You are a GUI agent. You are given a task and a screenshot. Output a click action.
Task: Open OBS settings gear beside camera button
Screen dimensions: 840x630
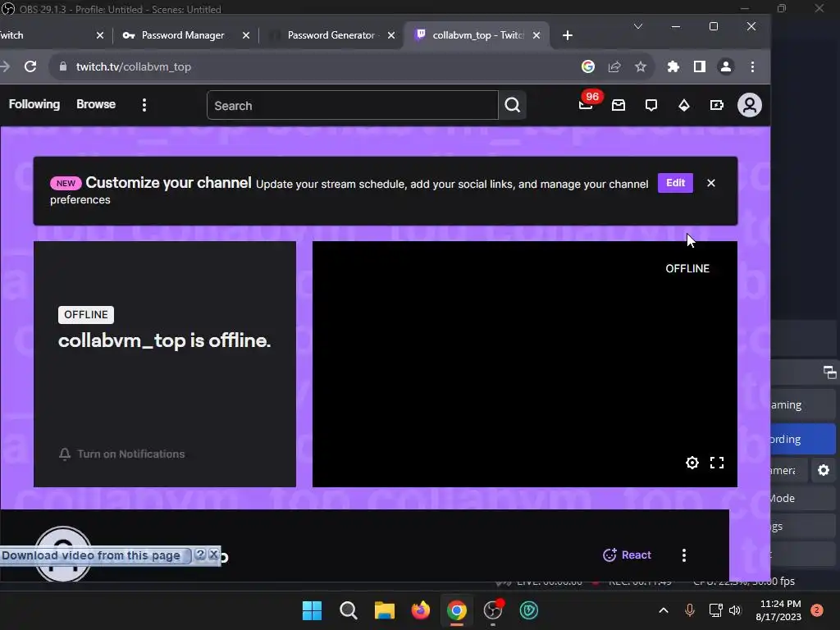click(824, 470)
